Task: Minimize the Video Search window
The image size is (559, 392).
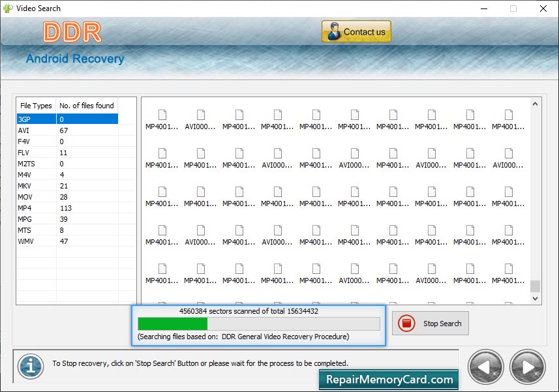Action: pyautogui.click(x=484, y=8)
